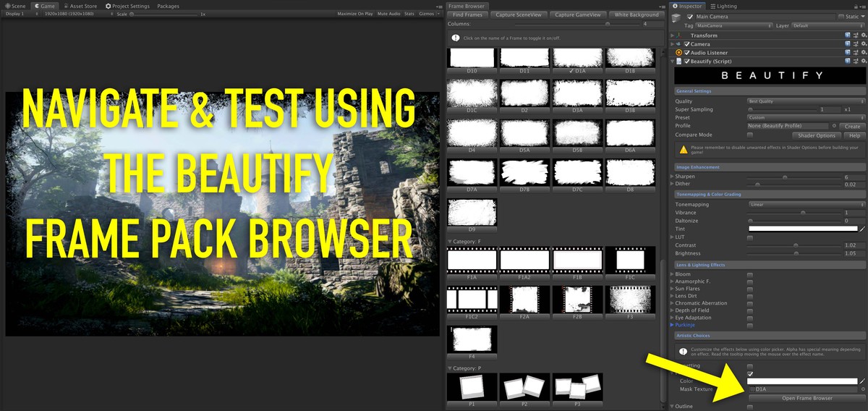Select frame thumbnail D10
The height and width of the screenshot is (411, 868).
pyautogui.click(x=472, y=58)
